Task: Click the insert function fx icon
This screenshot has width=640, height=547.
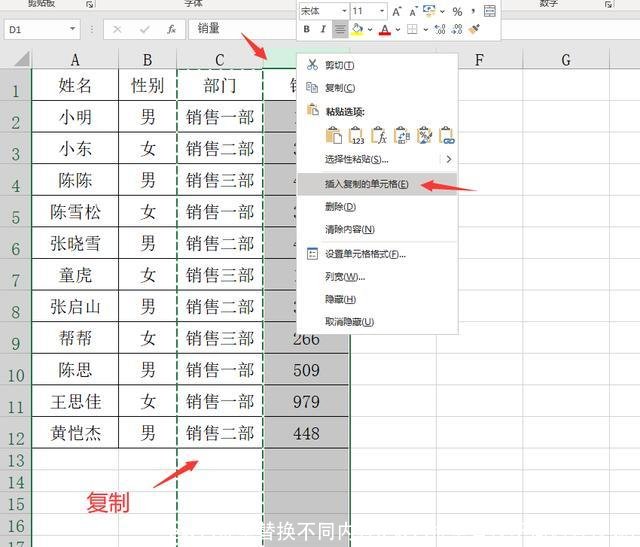Action: pos(171,30)
